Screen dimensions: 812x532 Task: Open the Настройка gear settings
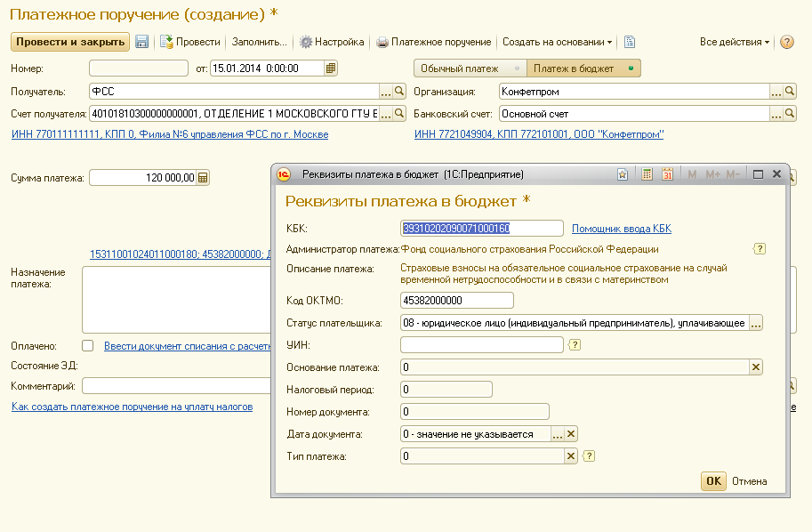(x=332, y=42)
